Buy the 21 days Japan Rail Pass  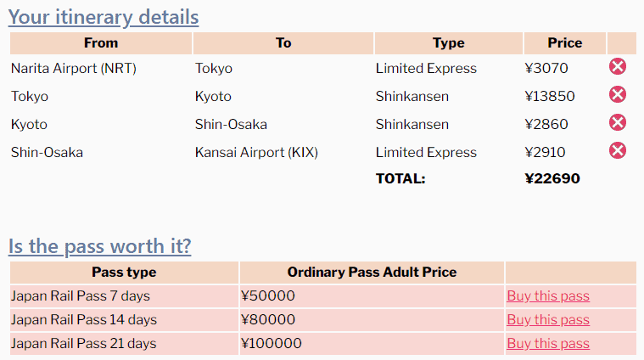tap(548, 344)
